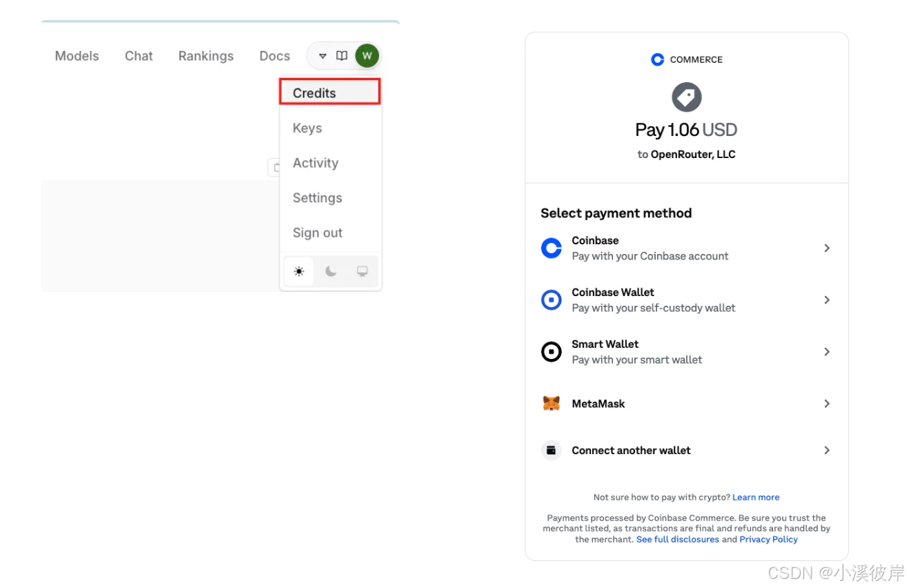Click the Coinbase Wallet logo icon
This screenshot has width=907, height=588.
552,300
